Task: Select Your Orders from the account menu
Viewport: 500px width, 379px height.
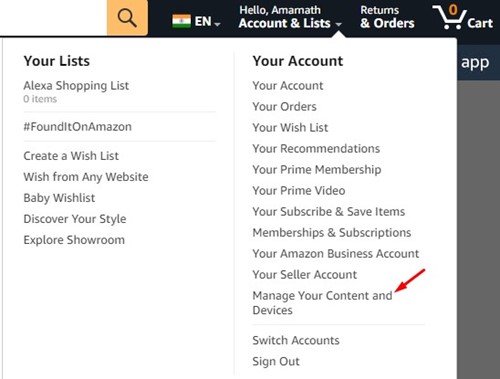Action: 284,107
